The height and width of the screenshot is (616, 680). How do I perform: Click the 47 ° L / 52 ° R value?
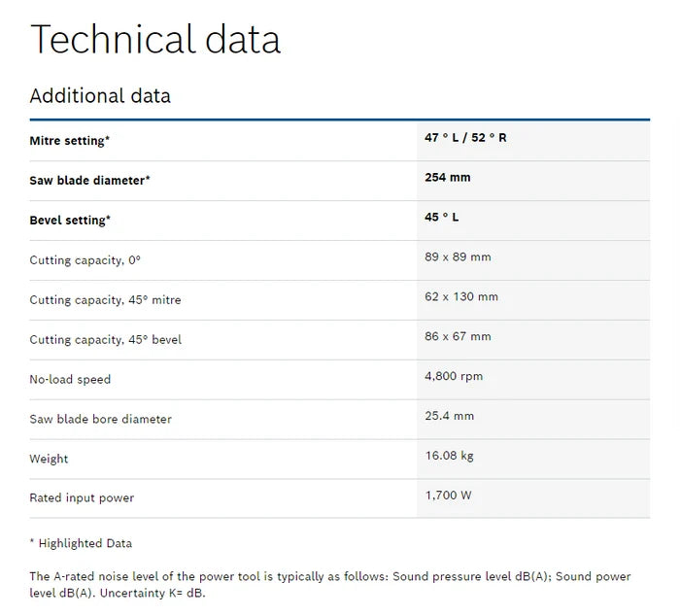point(465,138)
